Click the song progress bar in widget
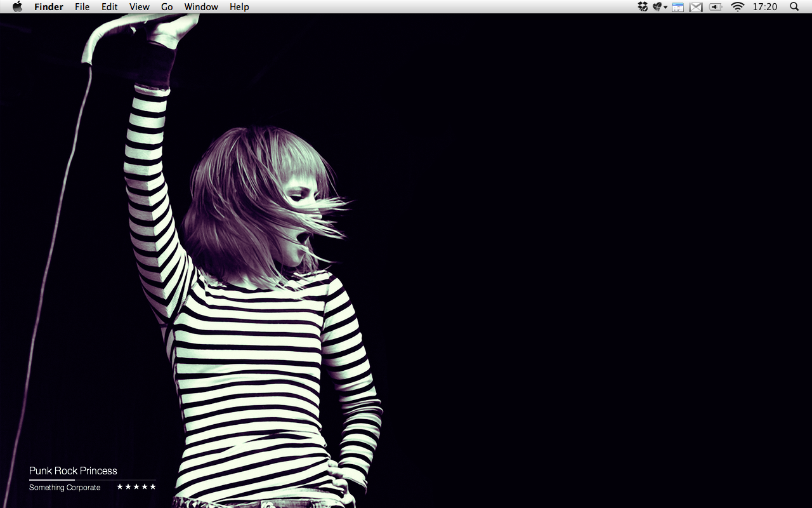 [92, 480]
